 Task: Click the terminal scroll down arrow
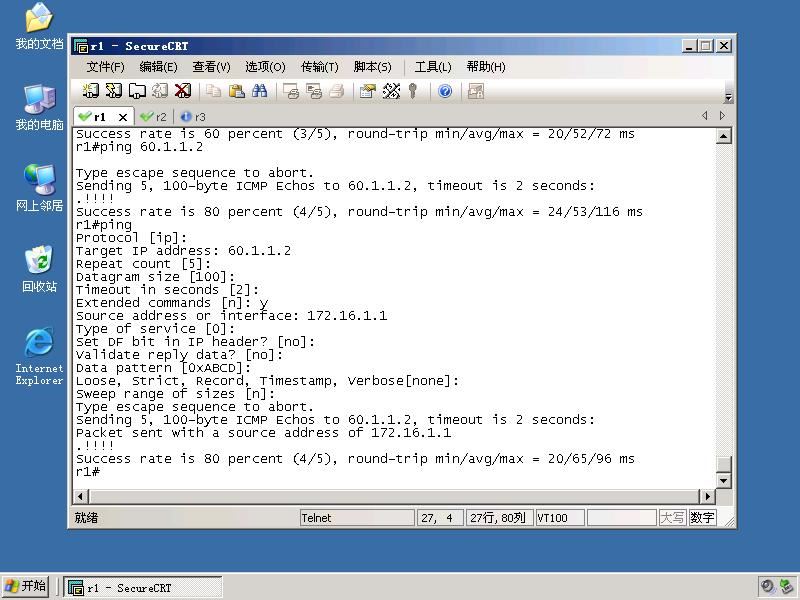(x=723, y=480)
